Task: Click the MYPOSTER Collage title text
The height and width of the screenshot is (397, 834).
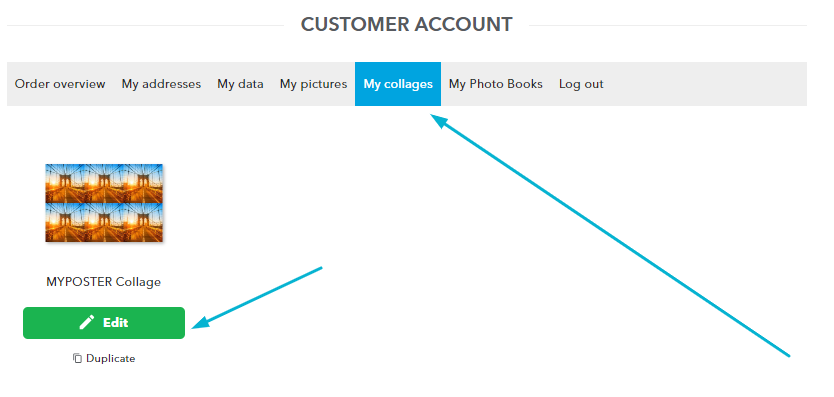Action: coord(104,282)
